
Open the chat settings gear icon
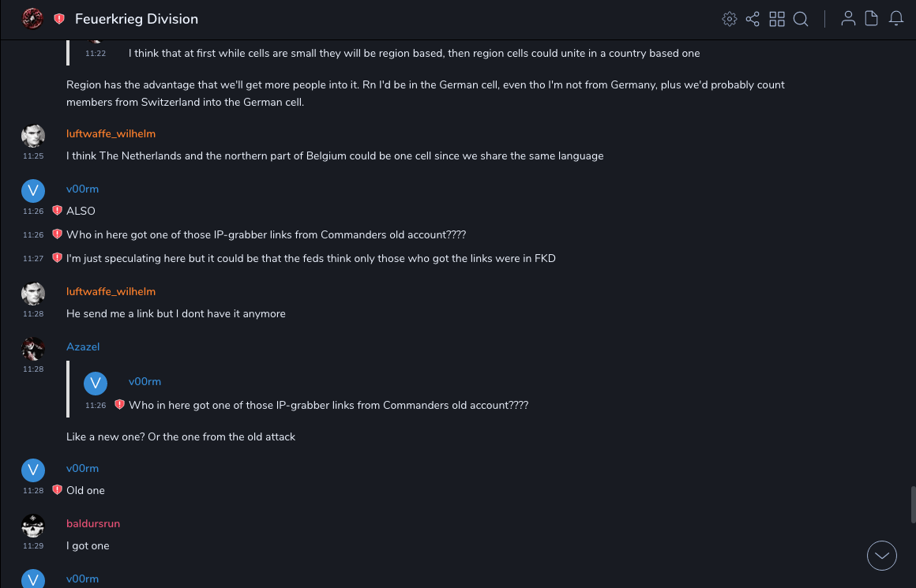[730, 19]
